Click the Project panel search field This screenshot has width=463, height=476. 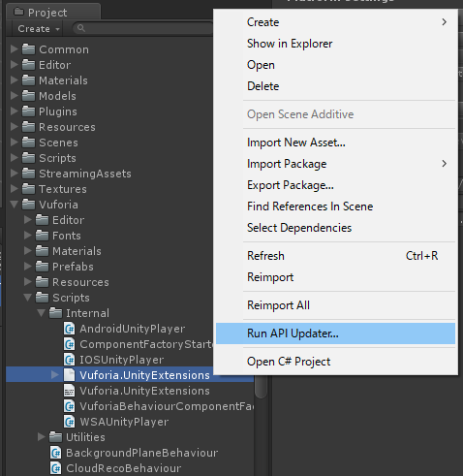[x=143, y=28]
